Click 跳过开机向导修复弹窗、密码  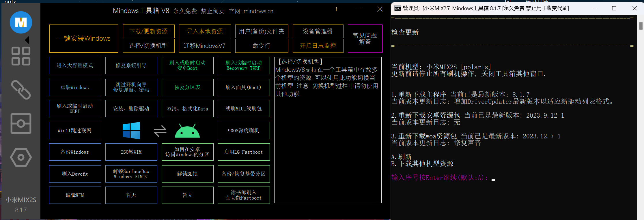(131, 87)
